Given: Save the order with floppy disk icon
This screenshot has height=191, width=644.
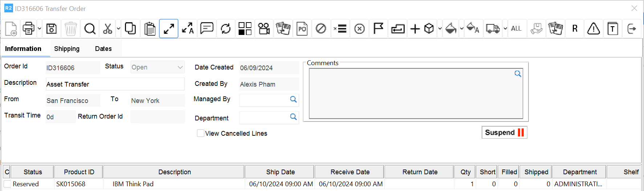Looking at the screenshot, I should point(52,28).
